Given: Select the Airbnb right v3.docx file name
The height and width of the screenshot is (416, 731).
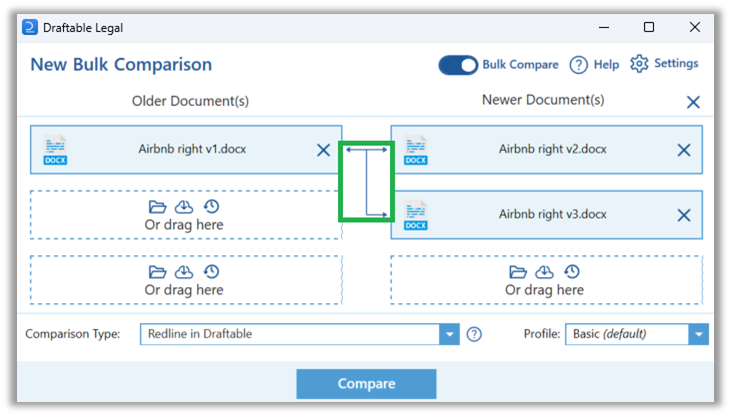Looking at the screenshot, I should [552, 215].
